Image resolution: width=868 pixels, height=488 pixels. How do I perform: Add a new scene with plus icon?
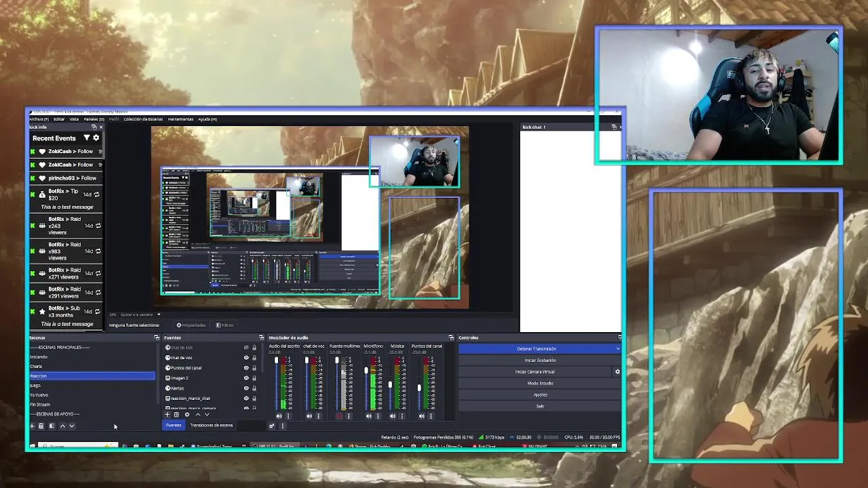pos(32,426)
